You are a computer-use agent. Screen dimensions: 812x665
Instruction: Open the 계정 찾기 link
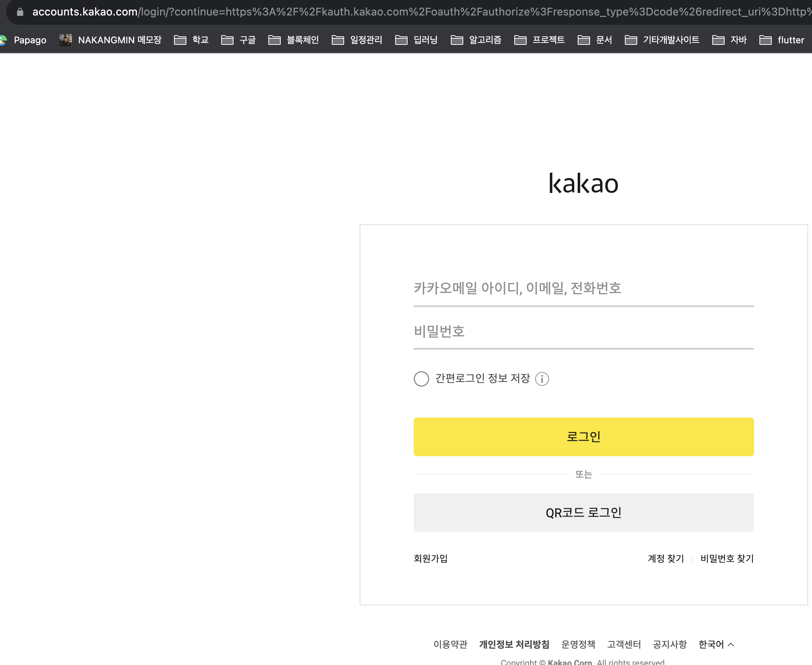click(666, 558)
